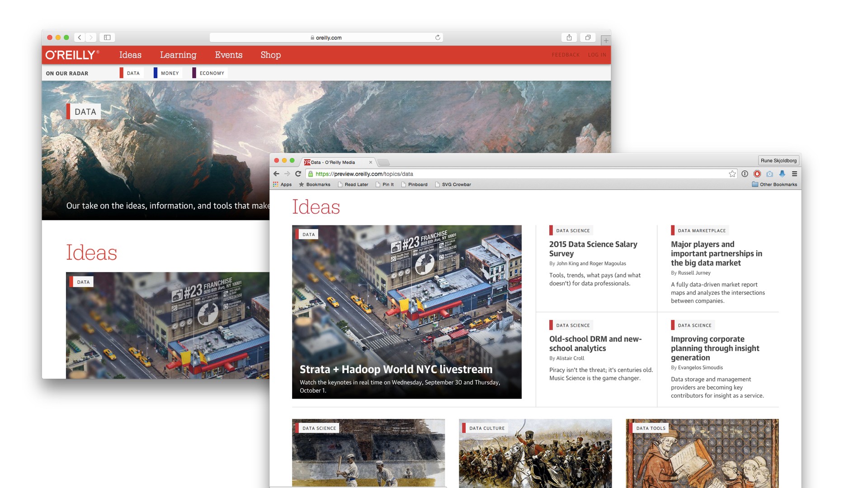
Task: Open Improving corporate planning article
Action: (x=715, y=348)
